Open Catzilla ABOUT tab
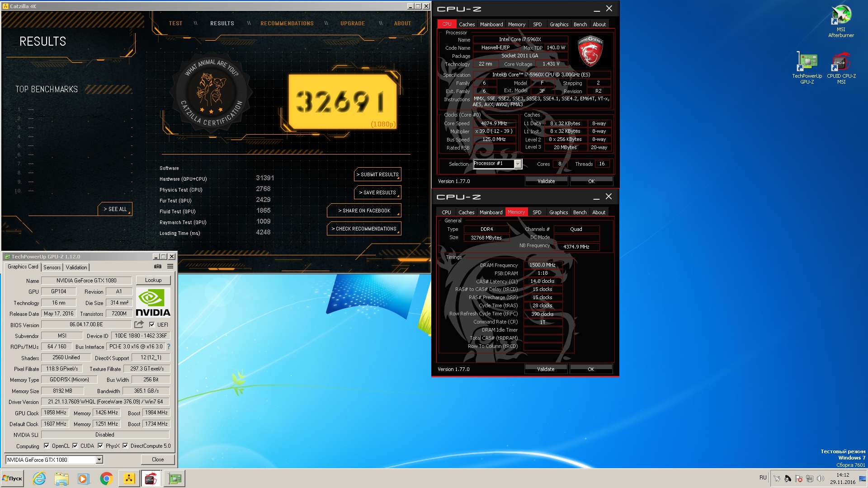This screenshot has height=488, width=868. tap(402, 23)
